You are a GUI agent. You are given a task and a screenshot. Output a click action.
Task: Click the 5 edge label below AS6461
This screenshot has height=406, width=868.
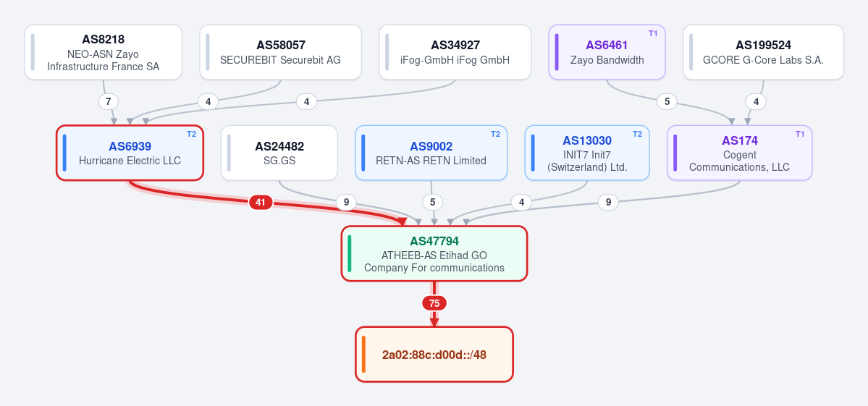click(x=667, y=102)
